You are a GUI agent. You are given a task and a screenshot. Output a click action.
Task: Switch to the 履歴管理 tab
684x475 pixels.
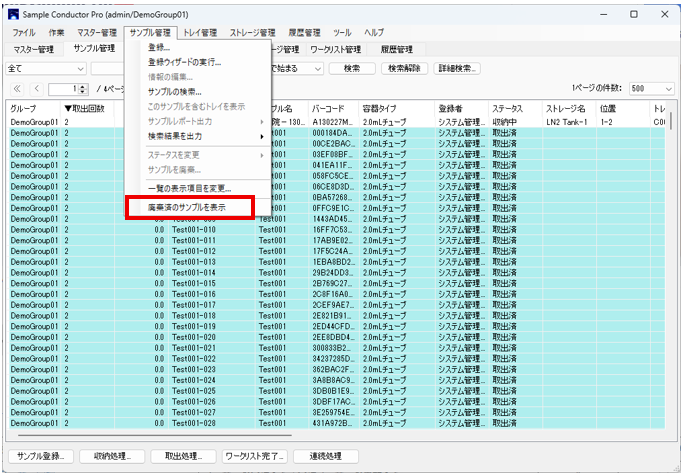[x=396, y=49]
